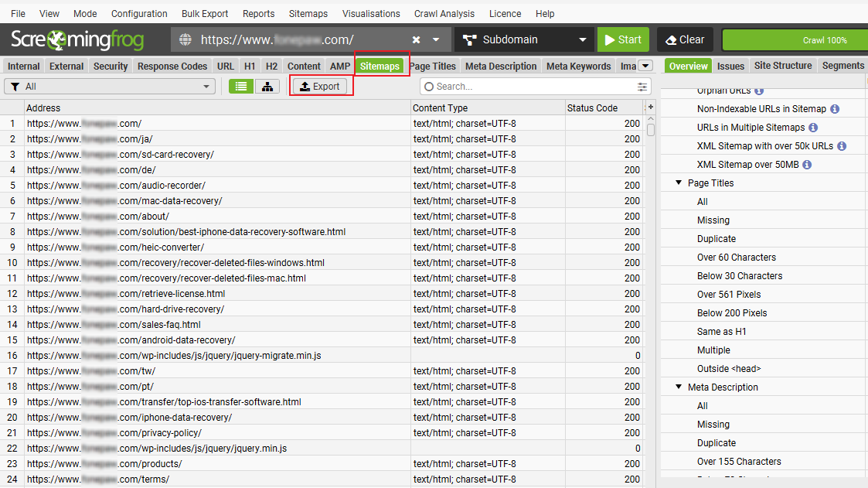The image size is (868, 488).
Task: Click info icon beside XML Sitemap over 50MB
Action: (x=806, y=165)
